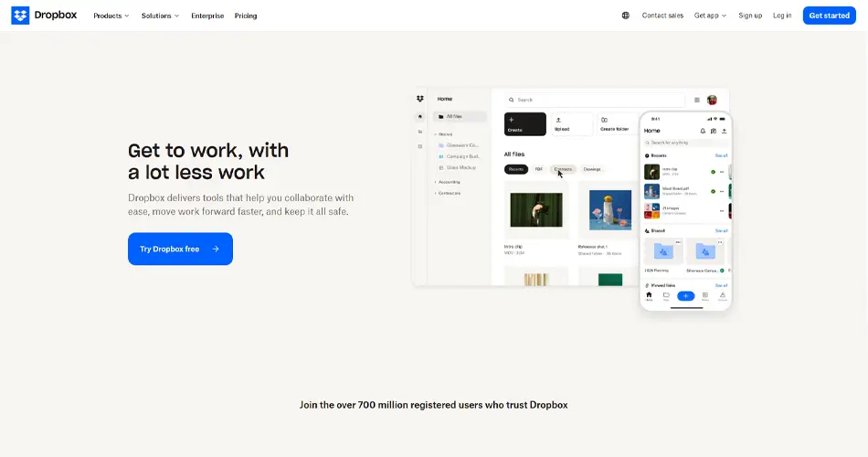
Task: Tap the Account icon in the phone's bottom bar
Action: coord(723,296)
